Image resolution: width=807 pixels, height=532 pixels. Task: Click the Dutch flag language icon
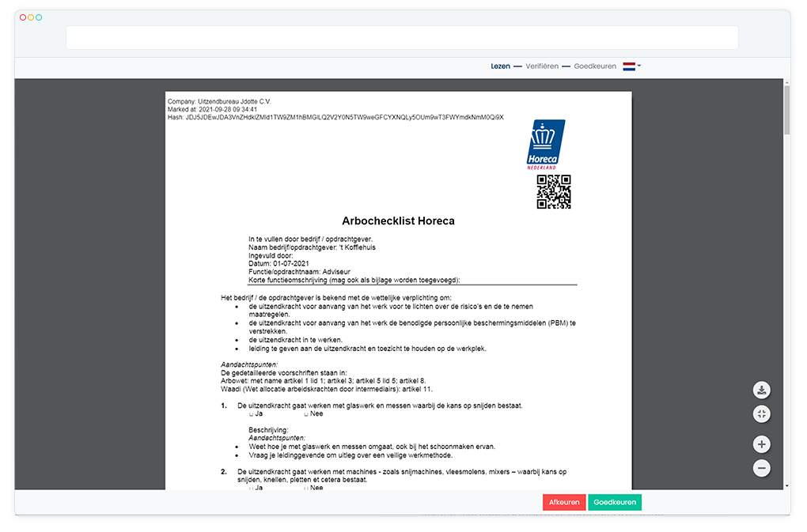point(629,66)
